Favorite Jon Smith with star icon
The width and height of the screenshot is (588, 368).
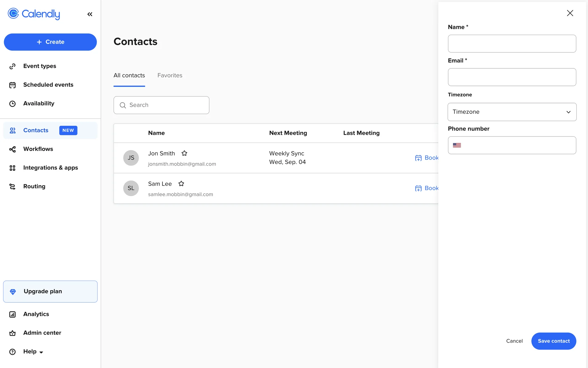coord(184,153)
